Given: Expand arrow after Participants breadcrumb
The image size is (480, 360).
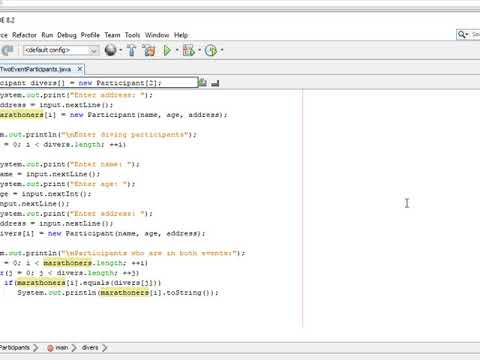Looking at the screenshot, I should (36, 348).
